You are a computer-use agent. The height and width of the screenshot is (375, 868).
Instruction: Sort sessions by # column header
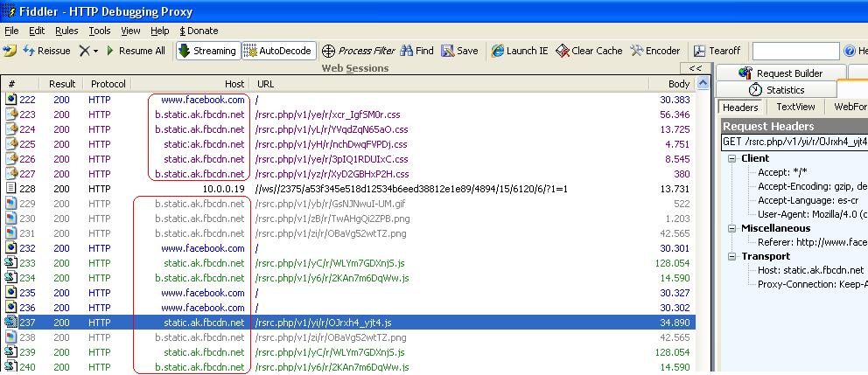coord(20,84)
